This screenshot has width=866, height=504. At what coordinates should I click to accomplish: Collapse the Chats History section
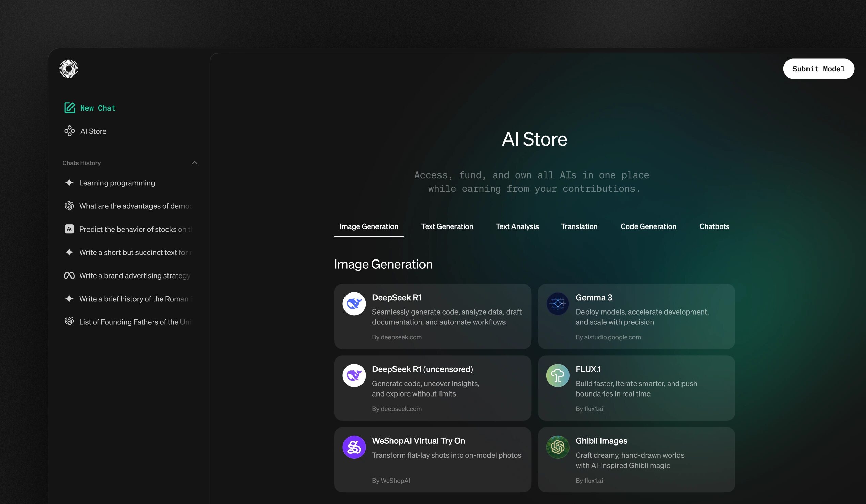tap(195, 163)
